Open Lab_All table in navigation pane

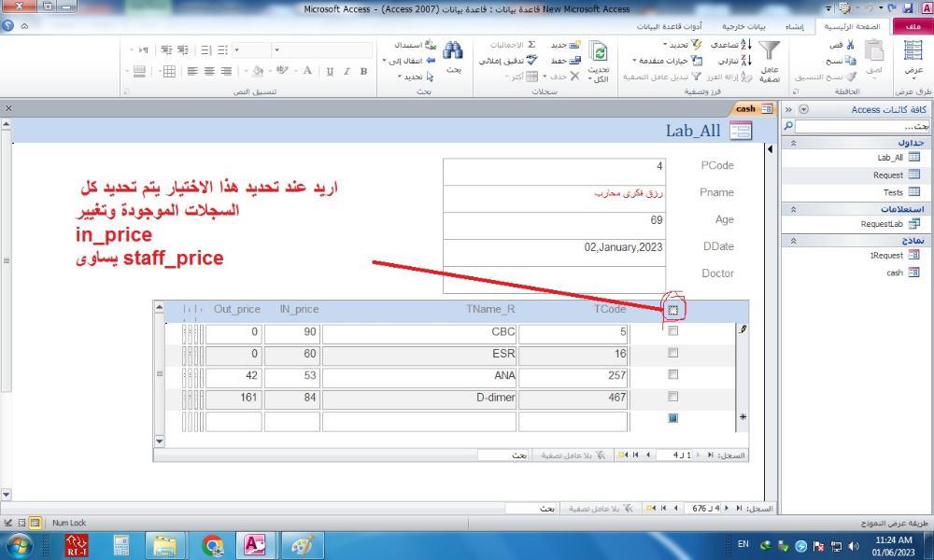(x=899, y=157)
